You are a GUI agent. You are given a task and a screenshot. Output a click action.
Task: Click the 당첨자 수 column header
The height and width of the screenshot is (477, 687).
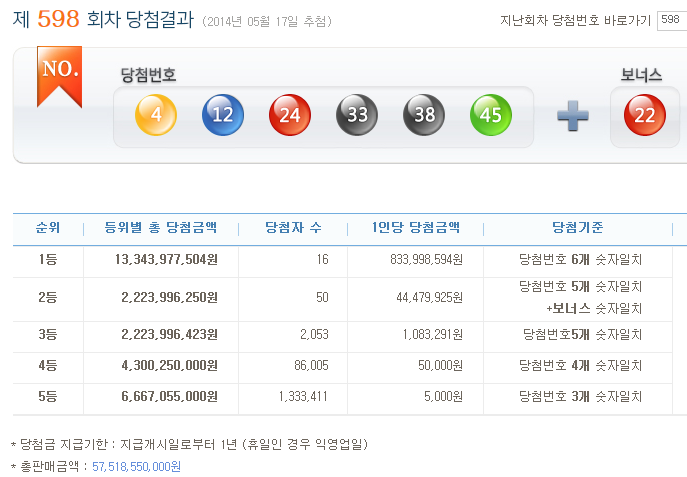[x=293, y=227]
